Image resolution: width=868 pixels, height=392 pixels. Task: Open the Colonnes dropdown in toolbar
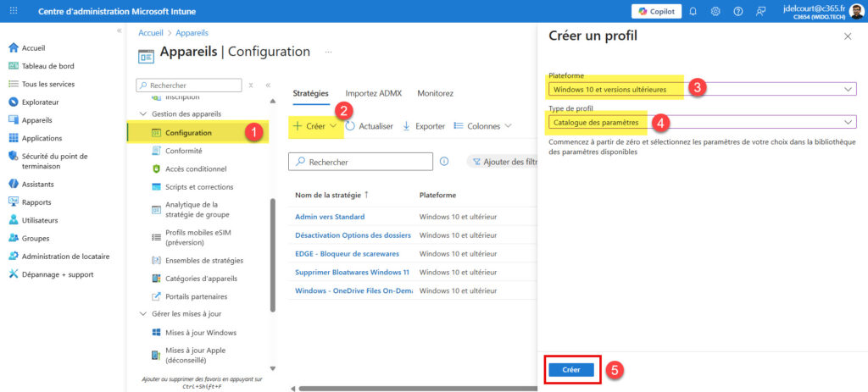tap(483, 126)
